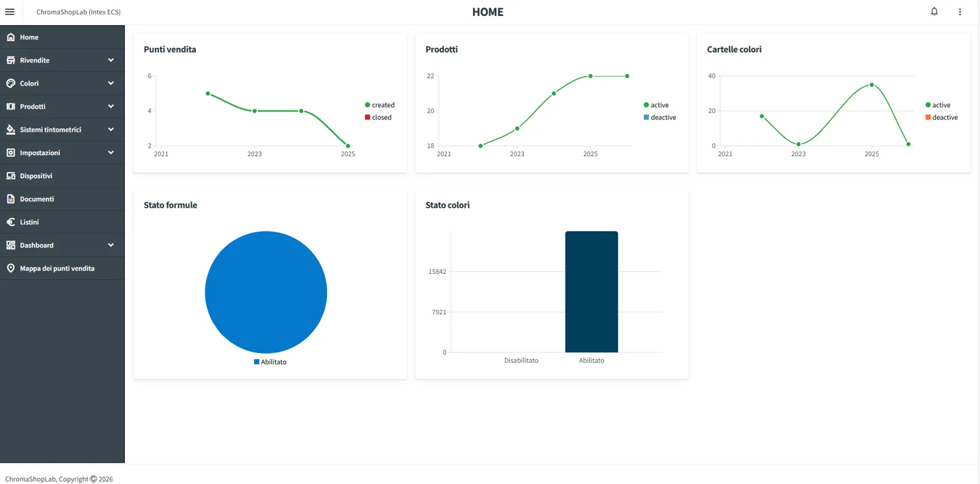Expand the Dashboard submenu chevron
Screen dimensions: 980x484
pyautogui.click(x=111, y=245)
